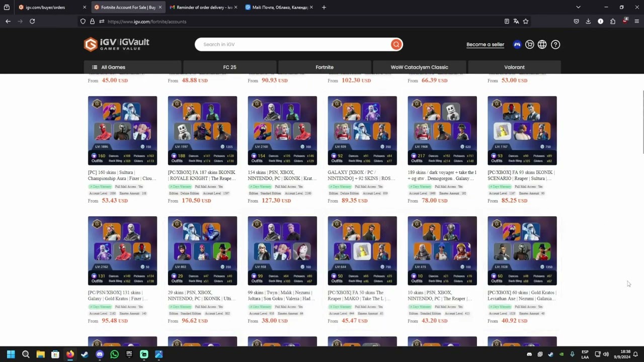Switch to igv.com/buyer/orders tab
Screen dimensions: 644x362
click(52, 8)
